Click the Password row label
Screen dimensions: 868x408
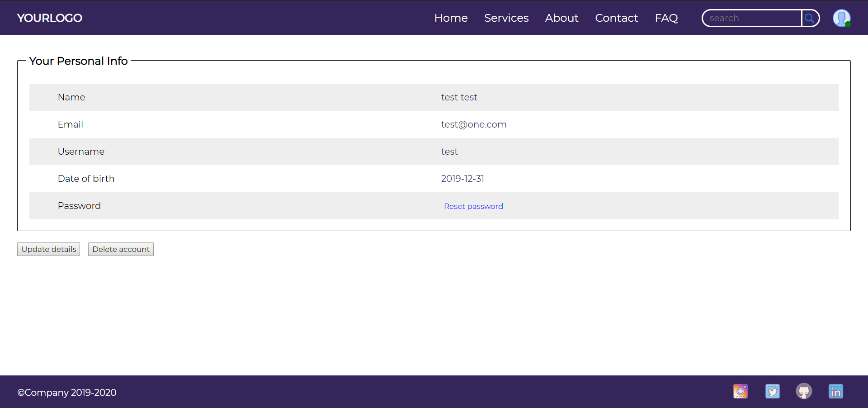(79, 206)
